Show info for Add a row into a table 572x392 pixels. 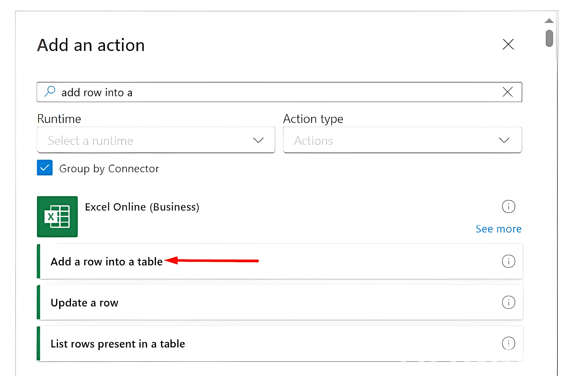point(508,261)
